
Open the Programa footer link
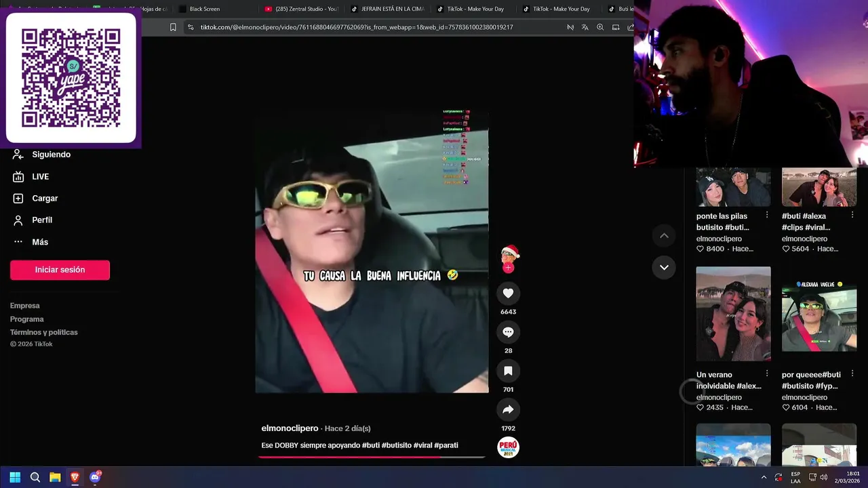point(27,319)
